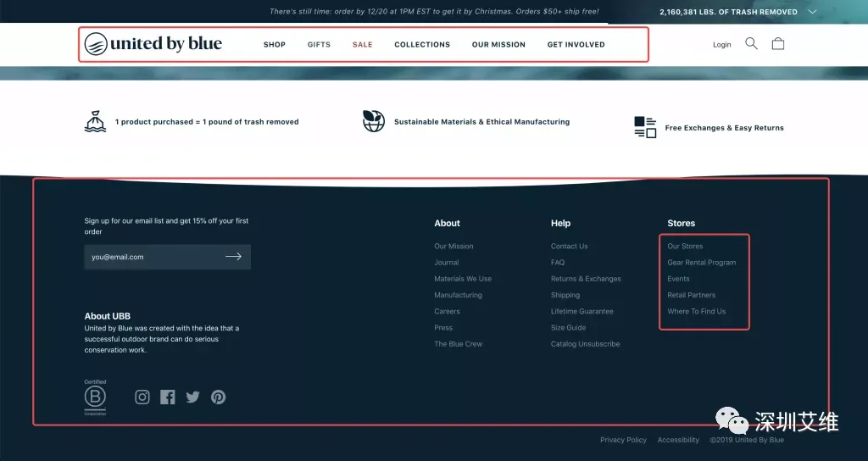Click the globe leaf sustainability icon
This screenshot has width=868, height=461.
pyautogui.click(x=374, y=121)
